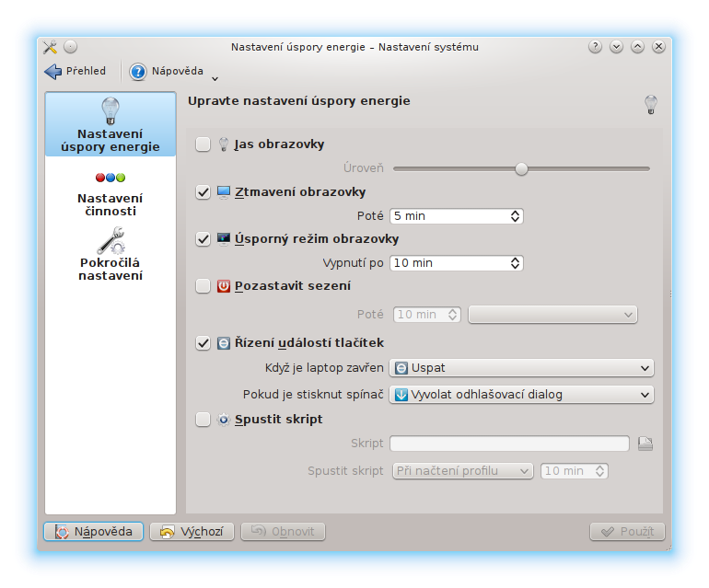Image resolution: width=709 pixels, height=588 pixels.
Task: Uncheck Řízení událostí tlačítek checkbox
Action: (203, 343)
